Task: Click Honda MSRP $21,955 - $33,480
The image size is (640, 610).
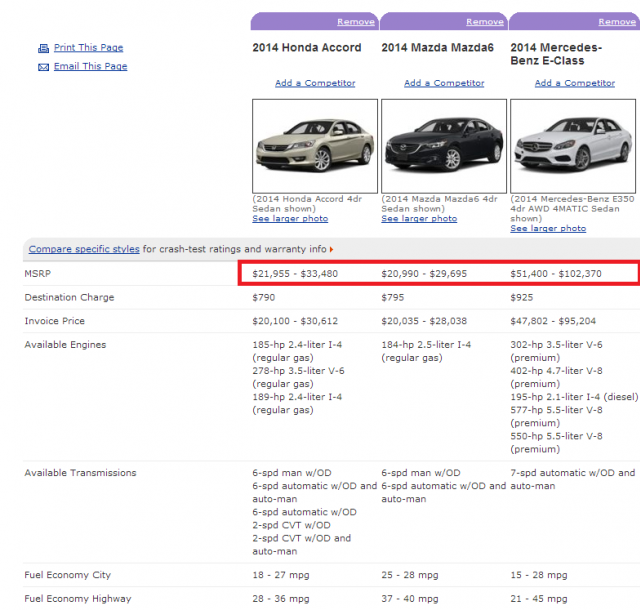Action: (295, 274)
